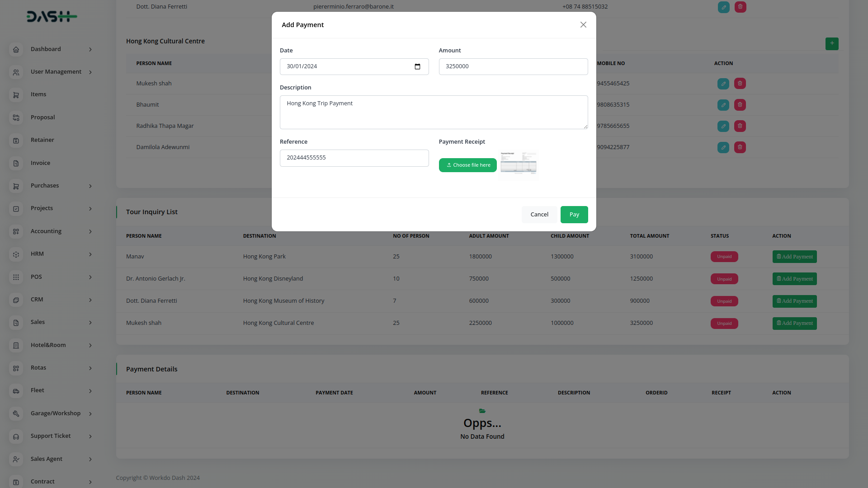Click the Hotel&Room sidebar icon
Screen dimensions: 868x488
[16, 345]
